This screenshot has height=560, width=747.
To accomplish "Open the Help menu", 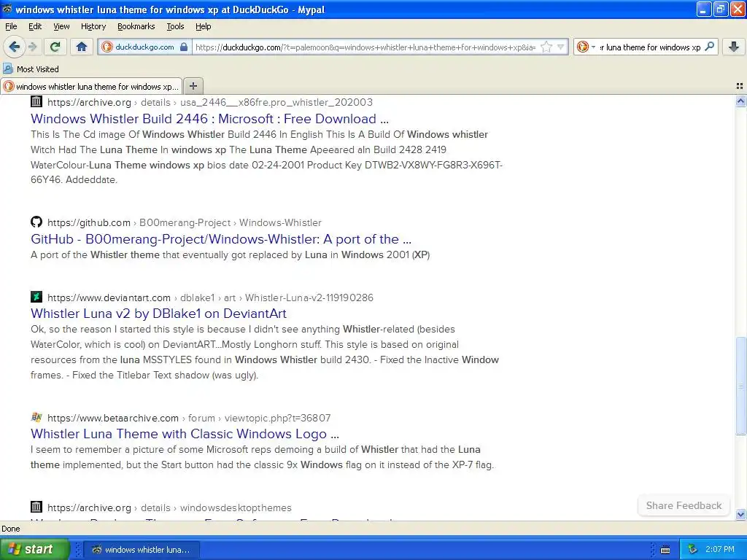I will click(x=204, y=27).
